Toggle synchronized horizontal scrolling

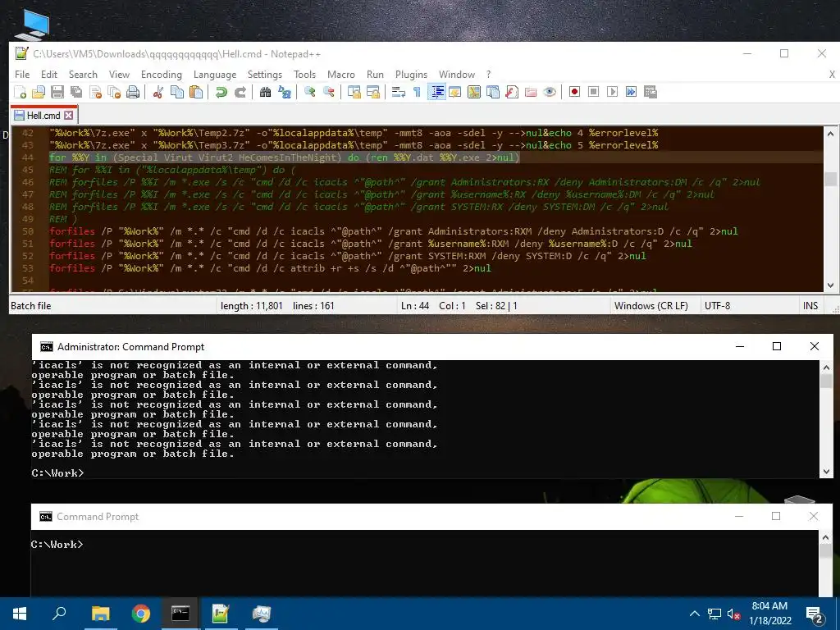[373, 92]
